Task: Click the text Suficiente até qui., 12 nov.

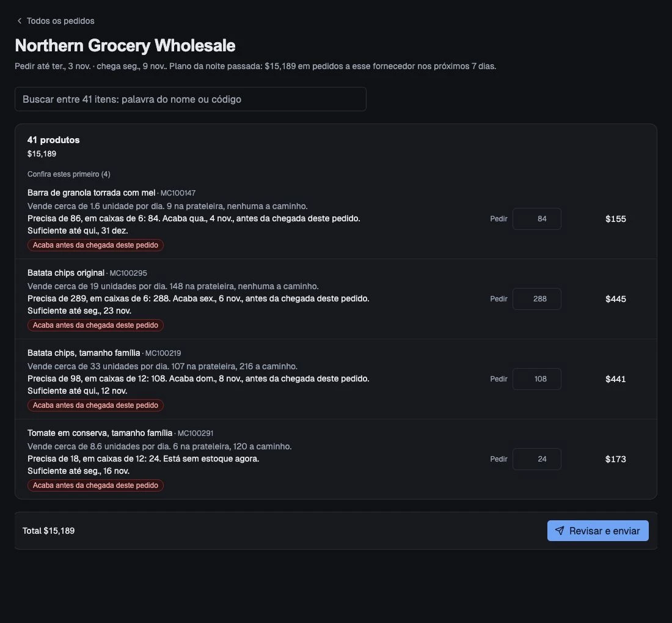Action: click(77, 391)
